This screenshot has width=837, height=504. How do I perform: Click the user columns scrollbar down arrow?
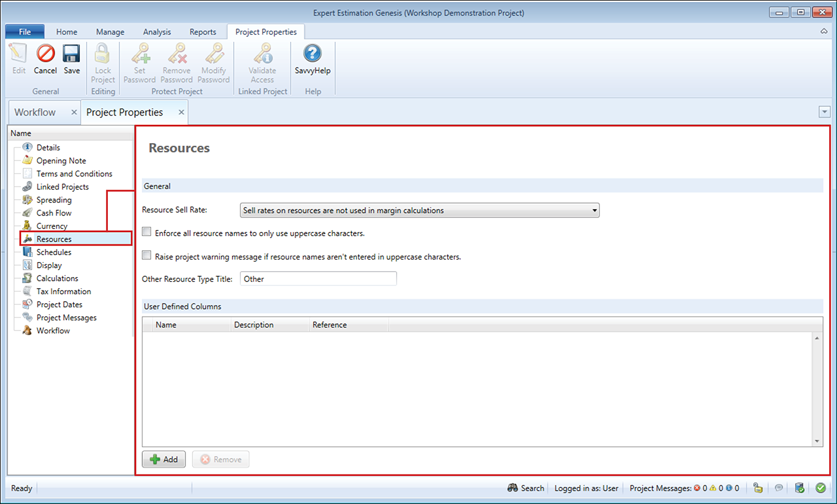[817, 441]
